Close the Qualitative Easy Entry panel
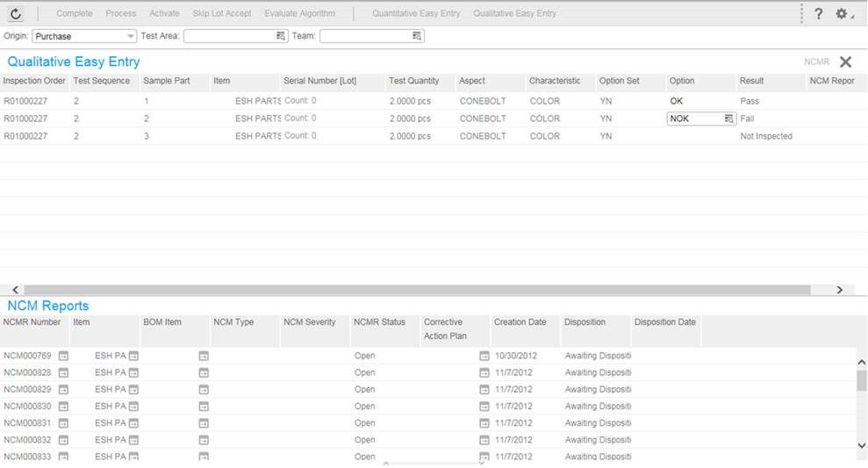The height and width of the screenshot is (468, 868). 845,62
